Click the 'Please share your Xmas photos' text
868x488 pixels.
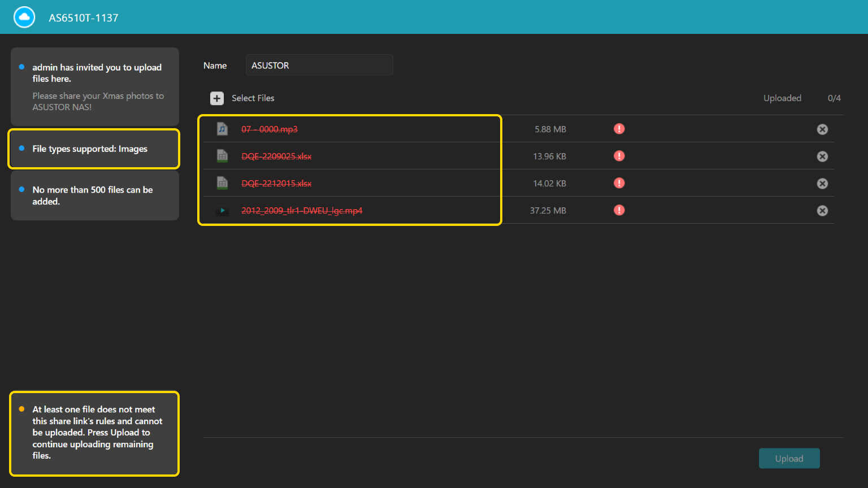(98, 102)
